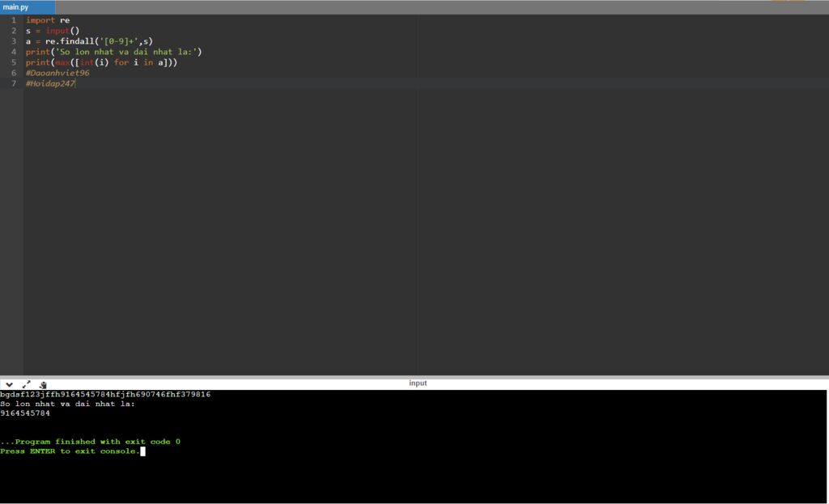This screenshot has width=829, height=504.
Task: Copy console output with the clipboard icon
Action: [x=43, y=384]
